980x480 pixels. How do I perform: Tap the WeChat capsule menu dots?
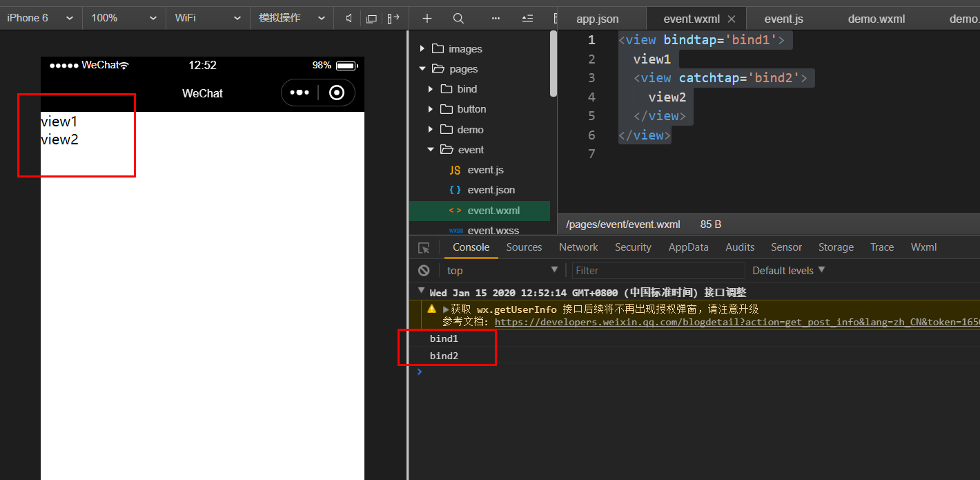(300, 93)
